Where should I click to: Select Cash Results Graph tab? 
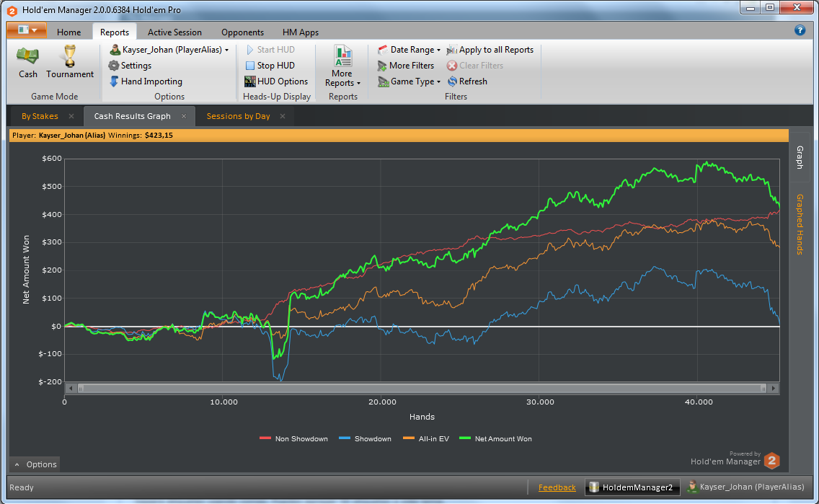132,116
